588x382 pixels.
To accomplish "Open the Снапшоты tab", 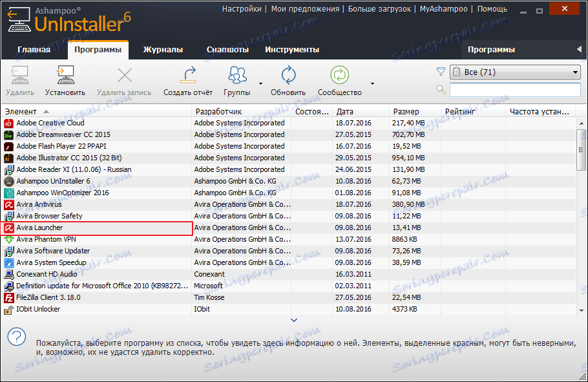I will pyautogui.click(x=227, y=50).
